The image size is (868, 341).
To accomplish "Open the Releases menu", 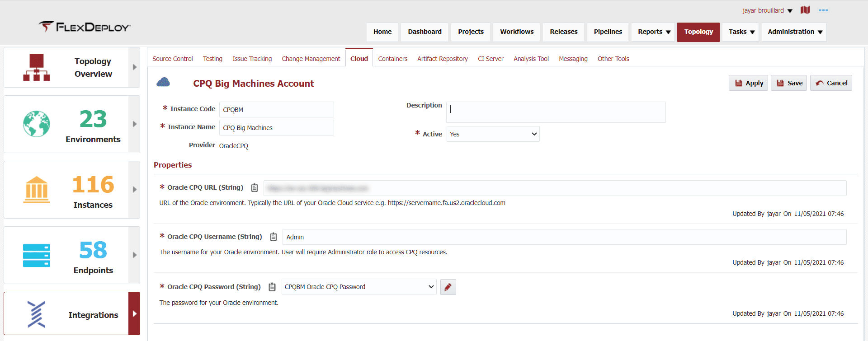I will tap(564, 32).
